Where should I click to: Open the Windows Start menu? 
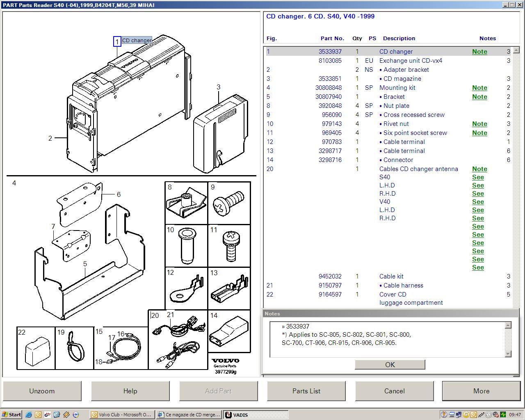point(11,415)
